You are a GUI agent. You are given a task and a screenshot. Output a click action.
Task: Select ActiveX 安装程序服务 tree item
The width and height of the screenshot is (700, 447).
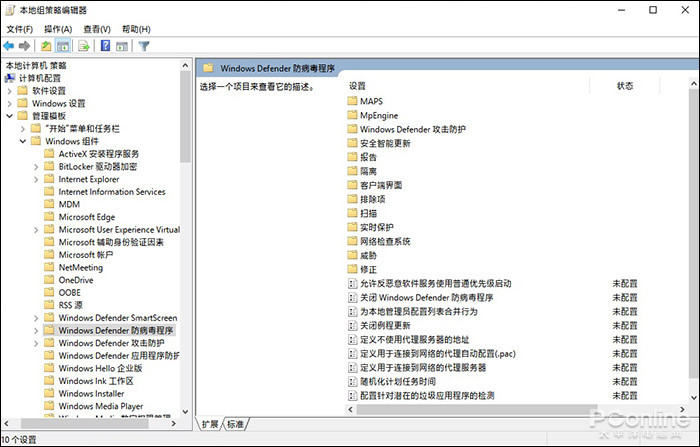[x=99, y=154]
